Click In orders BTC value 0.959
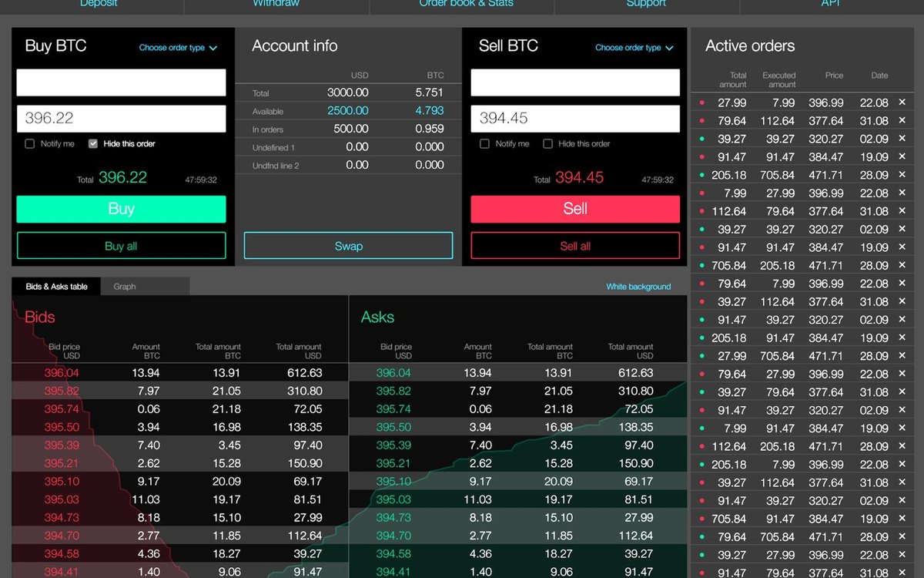This screenshot has height=578, width=924. 430,129
